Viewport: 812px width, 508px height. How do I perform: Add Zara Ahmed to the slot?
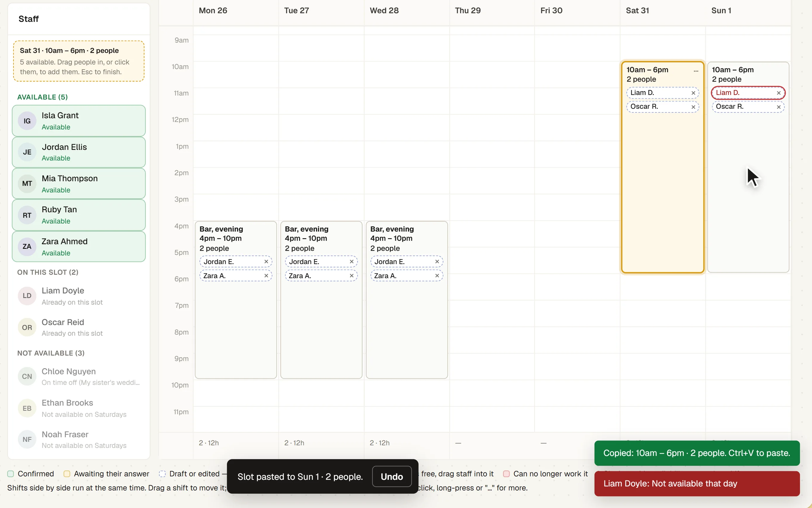[x=79, y=247]
